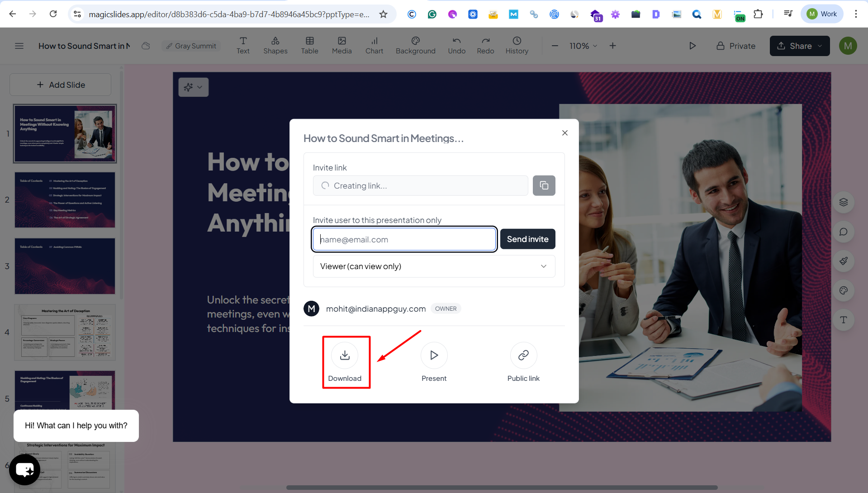Close the share dialog
Image resolution: width=868 pixels, height=493 pixels.
(564, 133)
